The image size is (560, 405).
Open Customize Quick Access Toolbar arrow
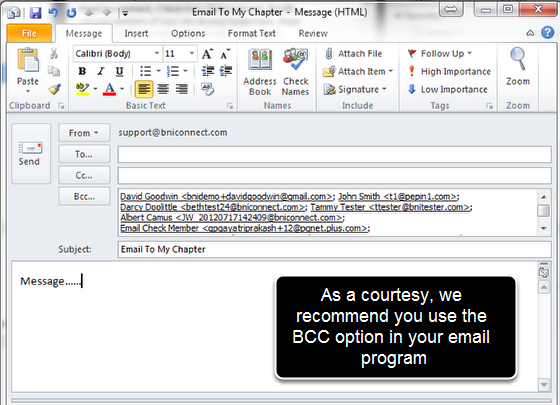pyautogui.click(x=125, y=14)
